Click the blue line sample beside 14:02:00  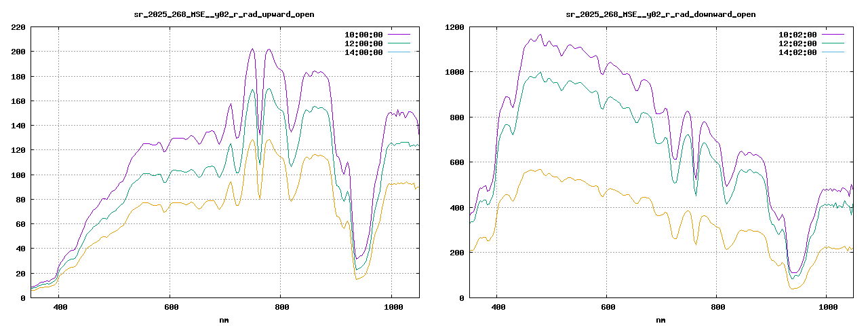point(833,52)
